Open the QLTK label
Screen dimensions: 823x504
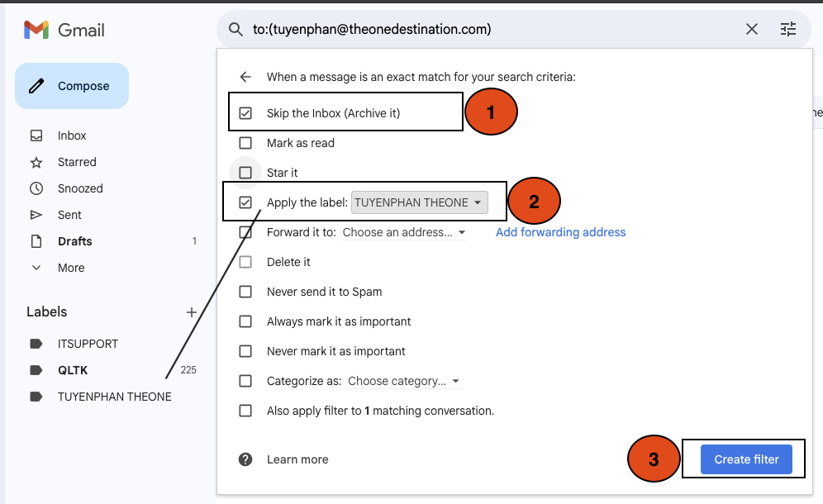pyautogui.click(x=73, y=370)
